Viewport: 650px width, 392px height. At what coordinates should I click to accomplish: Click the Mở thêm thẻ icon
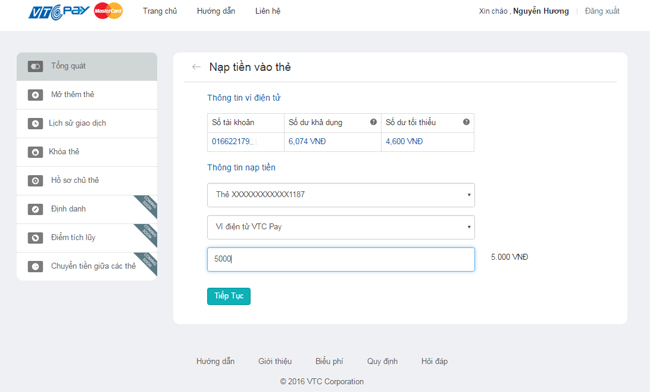(35, 95)
